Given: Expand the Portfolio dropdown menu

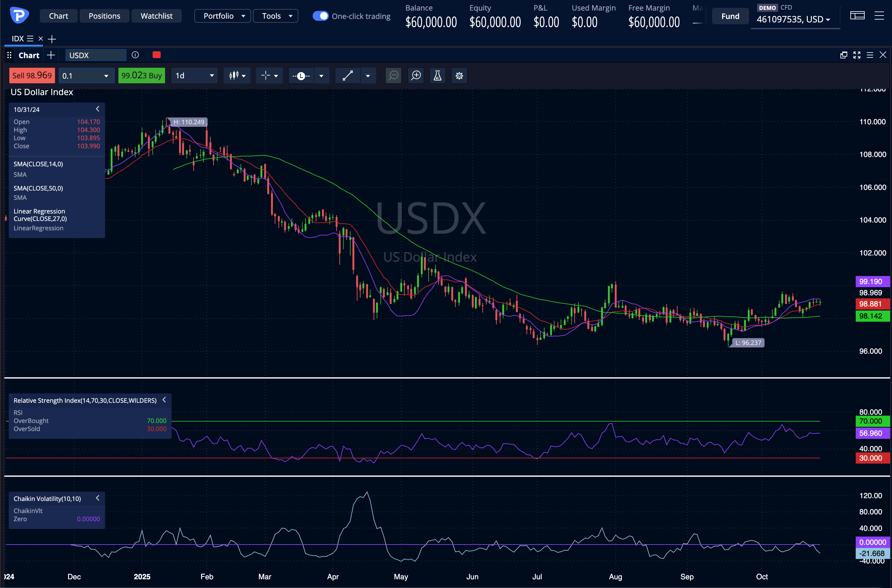Looking at the screenshot, I should 223,16.
